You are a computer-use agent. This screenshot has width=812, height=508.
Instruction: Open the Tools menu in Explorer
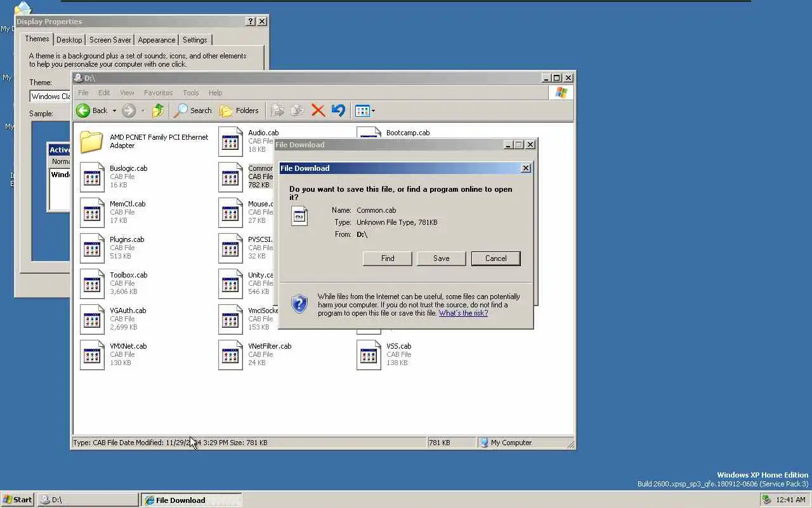click(191, 93)
